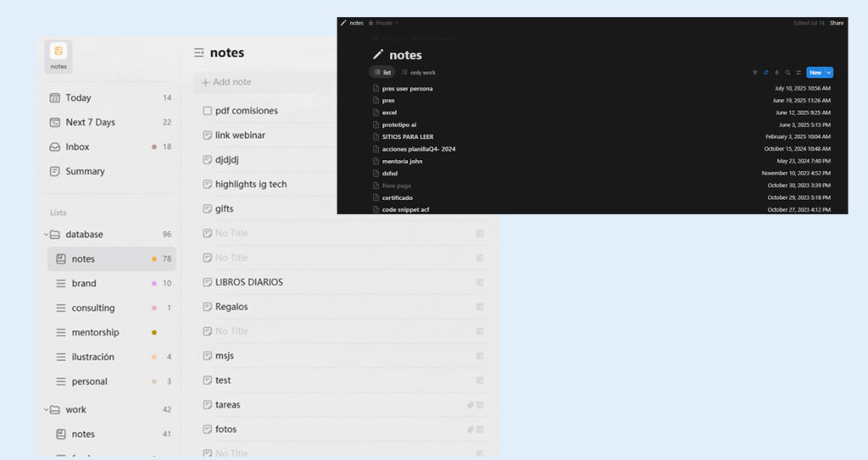Click the July 10, 2025 10:56 AM date
Screen dimensions: 868x460
click(802, 89)
